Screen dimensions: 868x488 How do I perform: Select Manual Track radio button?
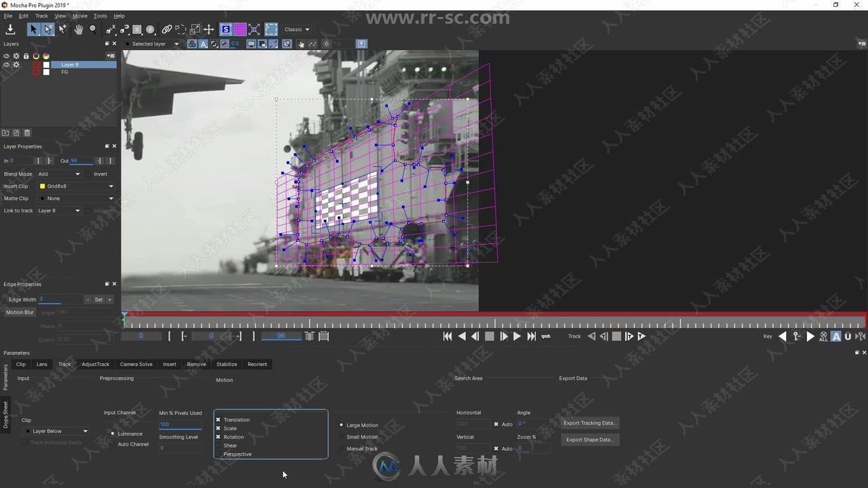point(342,449)
